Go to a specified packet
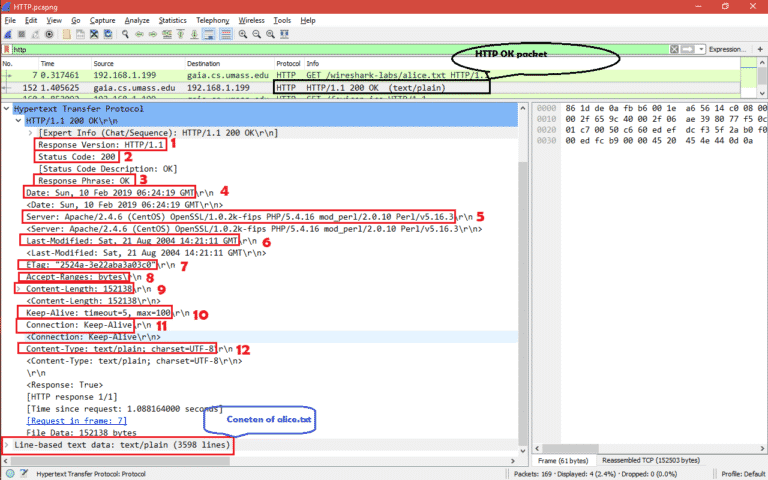The image size is (768, 480). point(167,34)
